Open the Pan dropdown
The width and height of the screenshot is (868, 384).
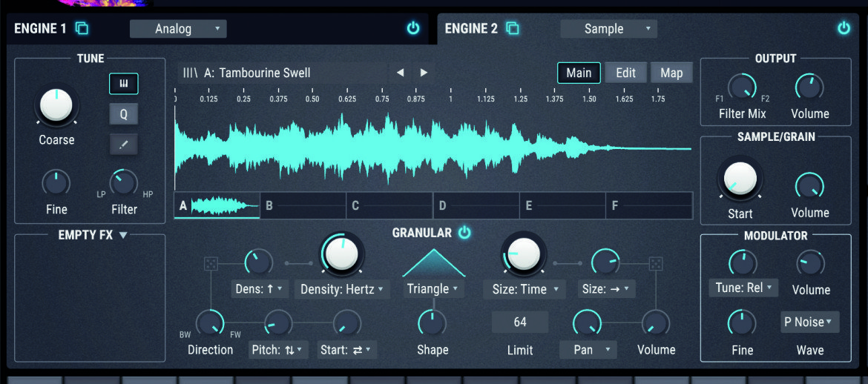pos(588,349)
